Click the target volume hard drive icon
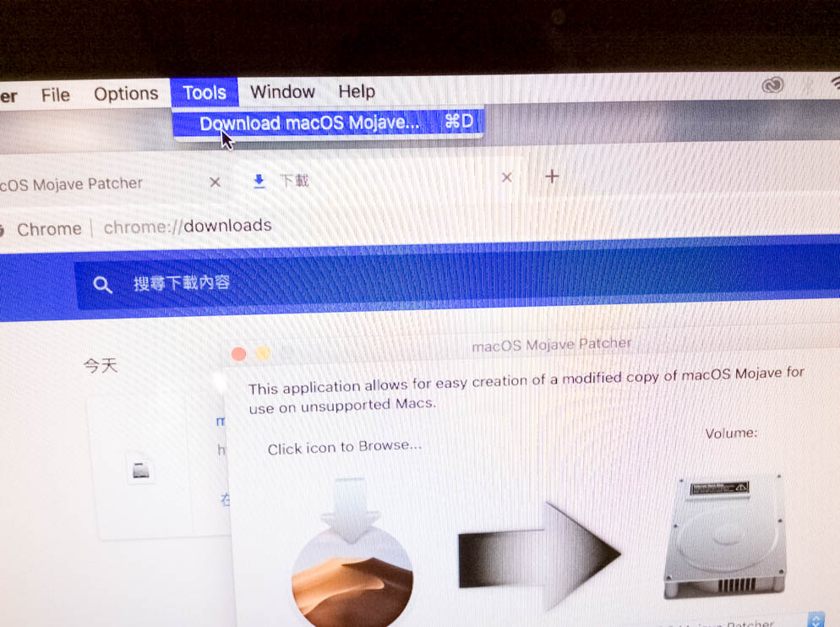840x627 pixels. click(725, 536)
